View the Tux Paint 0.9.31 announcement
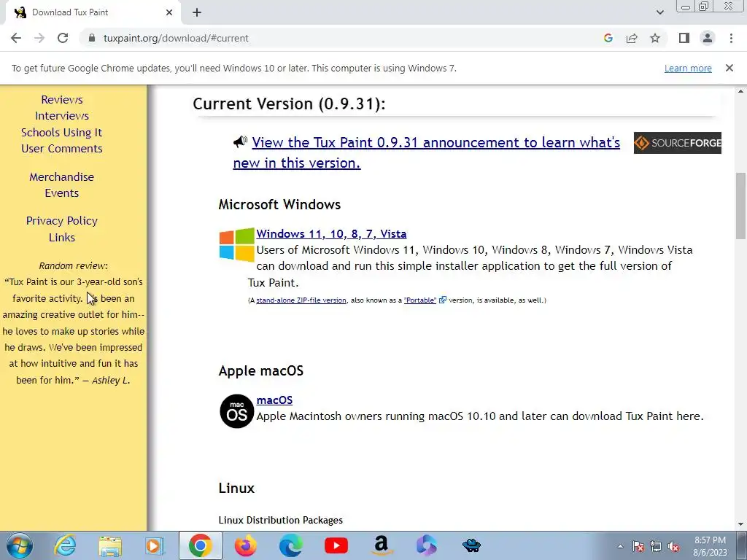 coord(426,152)
